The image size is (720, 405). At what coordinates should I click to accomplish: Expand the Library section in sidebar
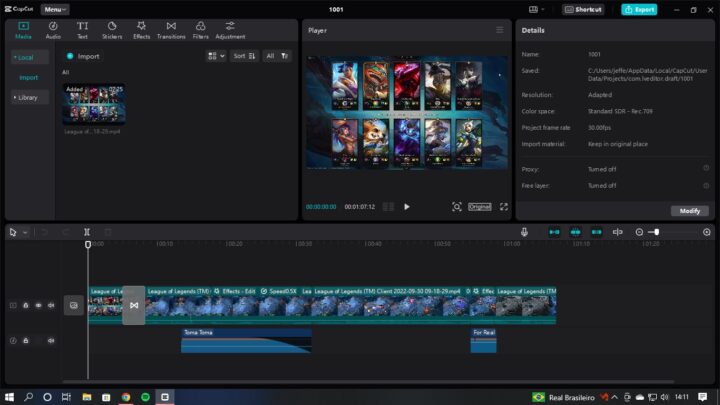tap(27, 97)
